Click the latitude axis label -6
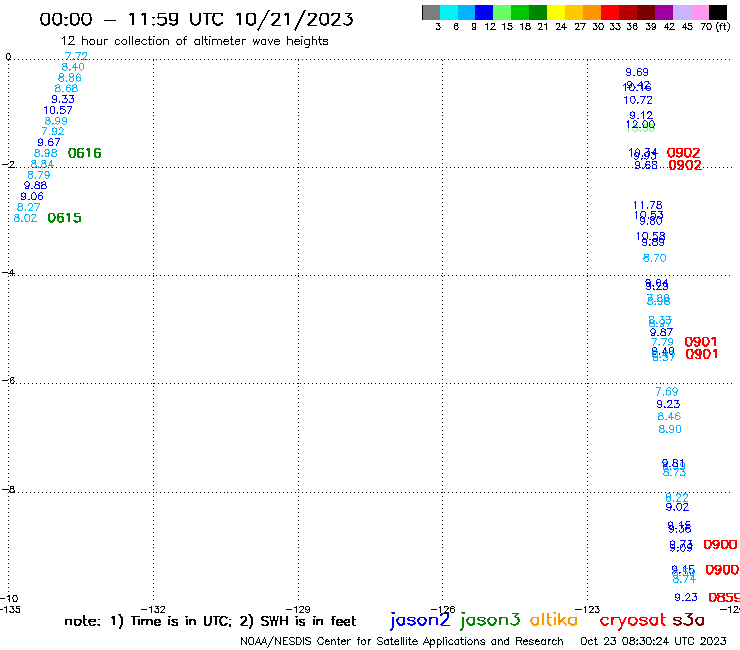This screenshot has width=740, height=650. (x=8, y=380)
